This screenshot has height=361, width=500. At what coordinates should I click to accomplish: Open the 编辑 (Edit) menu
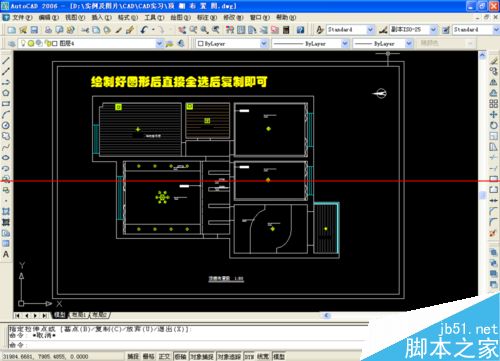point(49,17)
